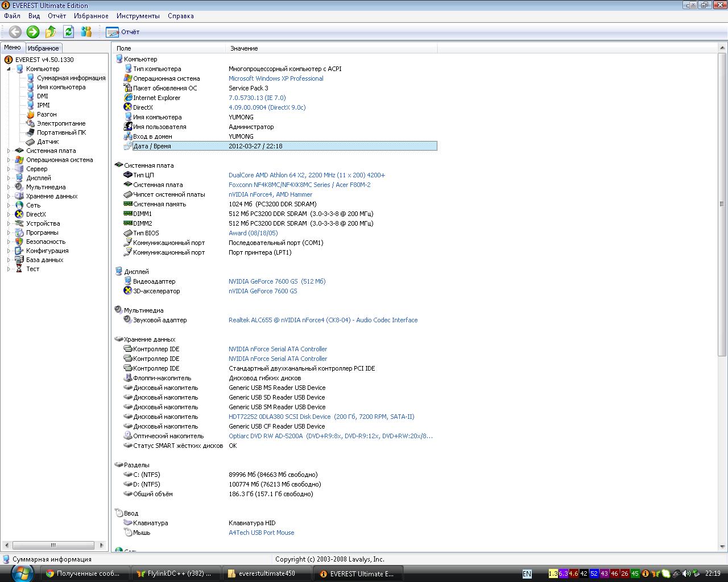Select IPMI in the tree
The width and height of the screenshot is (728, 582).
[x=43, y=105]
